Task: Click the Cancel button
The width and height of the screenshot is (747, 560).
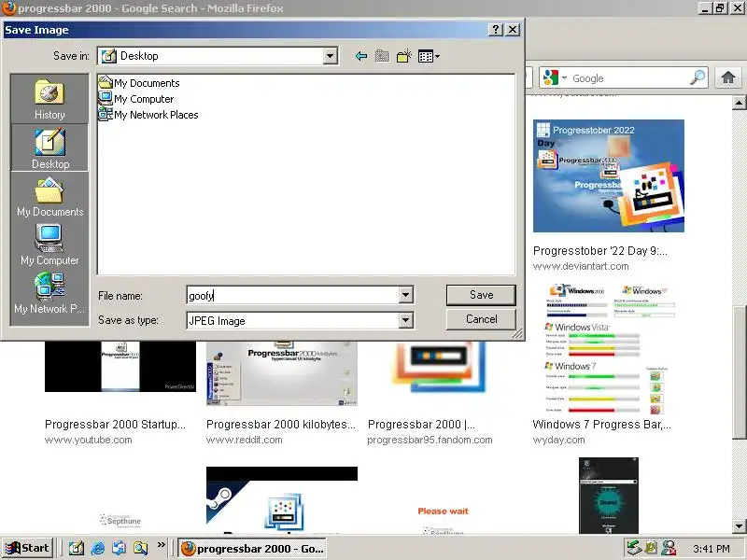Action: coord(481,319)
